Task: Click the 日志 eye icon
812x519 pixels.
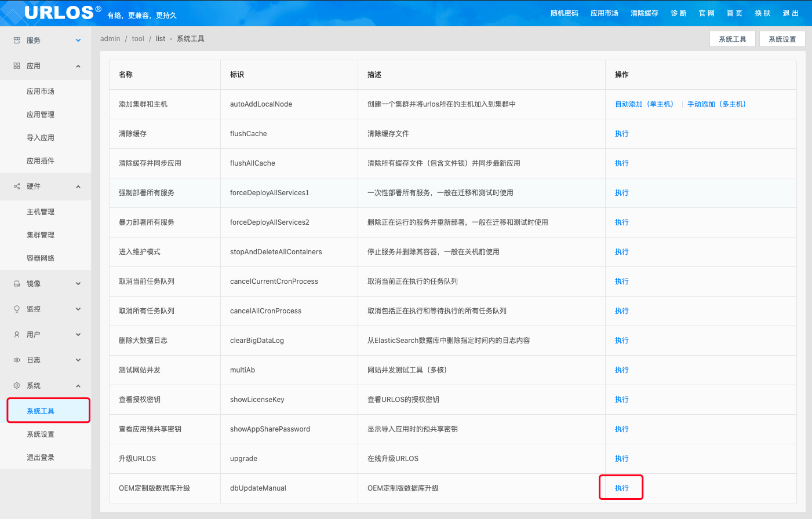Action: (x=17, y=360)
